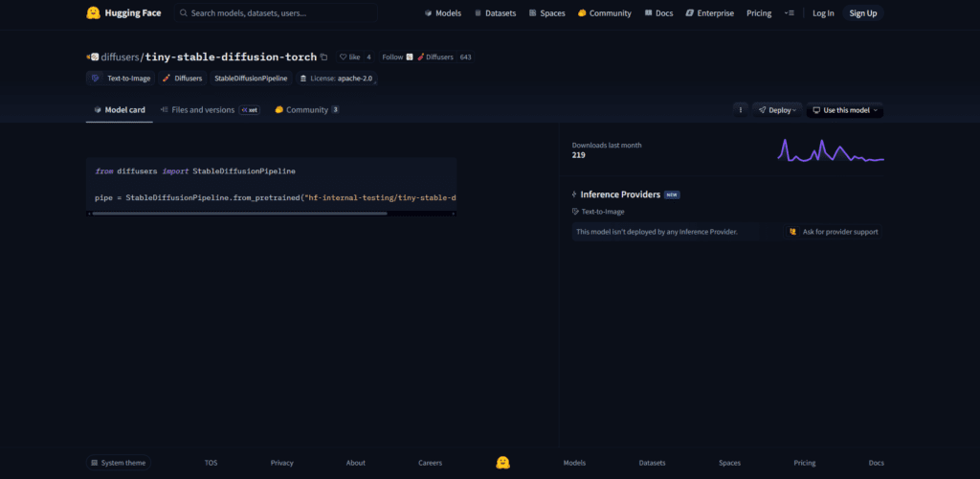Expand the extra navigation menu icon
The width and height of the screenshot is (980, 479).
coord(790,13)
